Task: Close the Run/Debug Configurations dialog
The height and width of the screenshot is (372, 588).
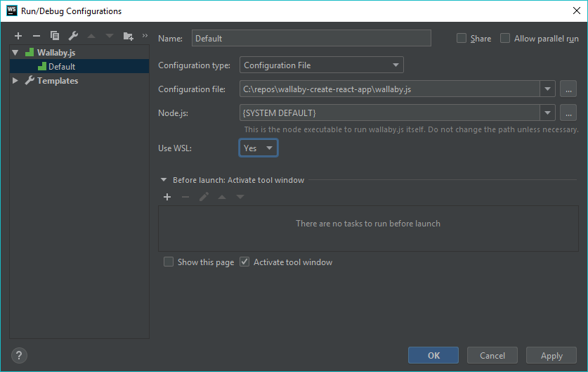Action: point(576,11)
